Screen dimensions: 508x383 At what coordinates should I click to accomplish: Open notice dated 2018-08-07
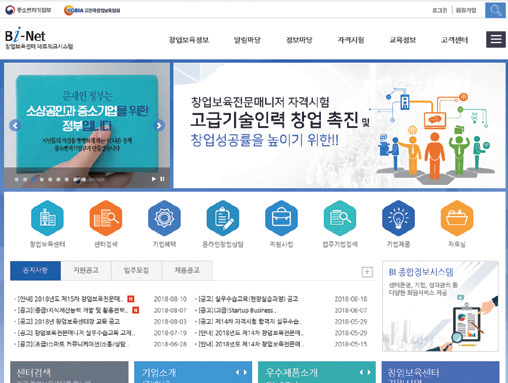point(73,310)
